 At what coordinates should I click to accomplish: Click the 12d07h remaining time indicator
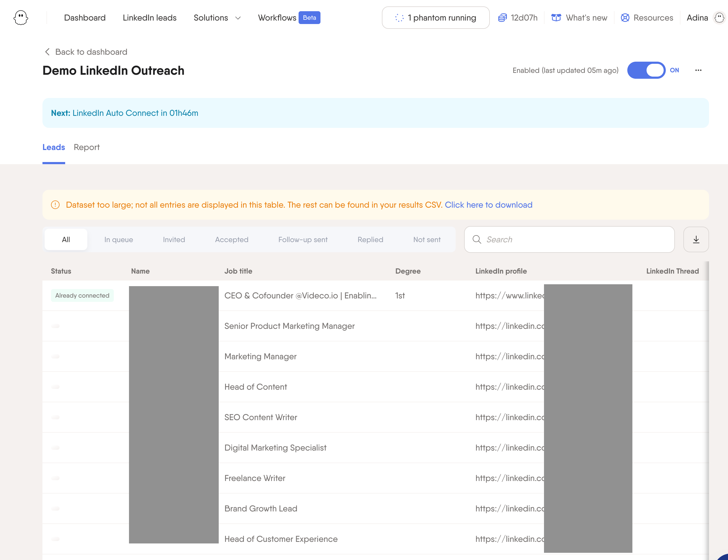[524, 18]
